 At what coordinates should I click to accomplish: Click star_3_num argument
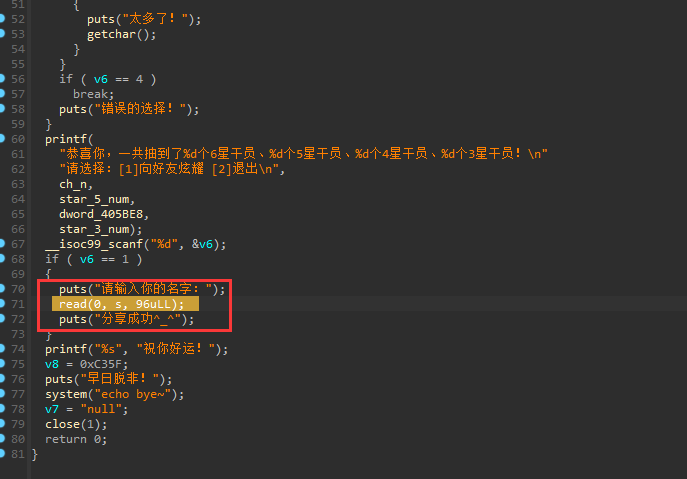click(94, 230)
